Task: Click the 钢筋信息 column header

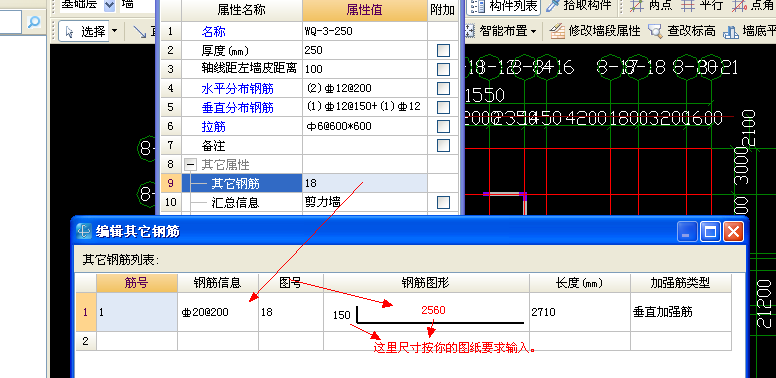Action: [218, 283]
